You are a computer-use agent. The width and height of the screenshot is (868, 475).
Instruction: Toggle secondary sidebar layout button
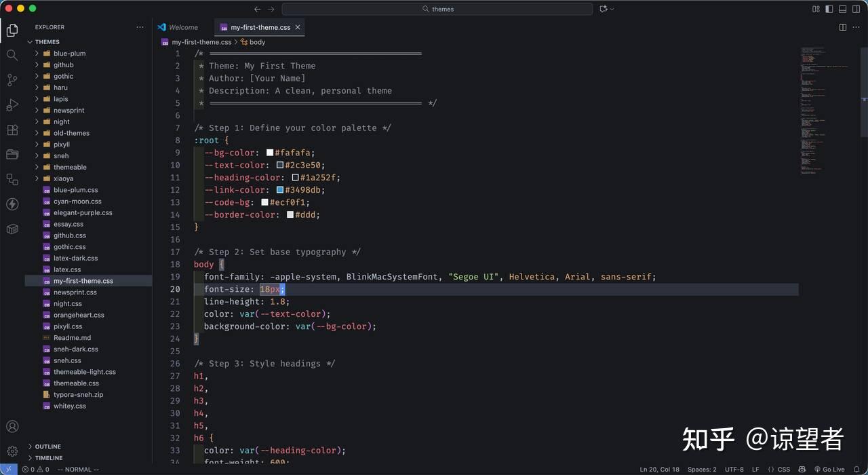[x=856, y=9]
